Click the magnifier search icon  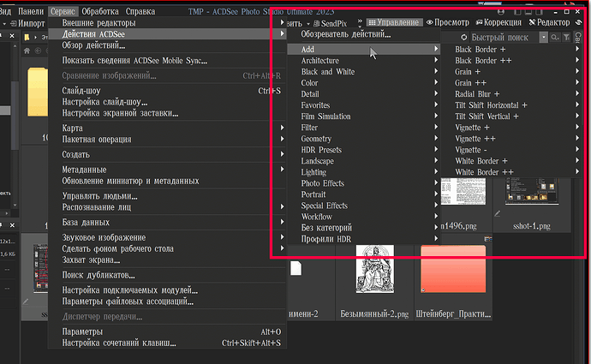[554, 38]
